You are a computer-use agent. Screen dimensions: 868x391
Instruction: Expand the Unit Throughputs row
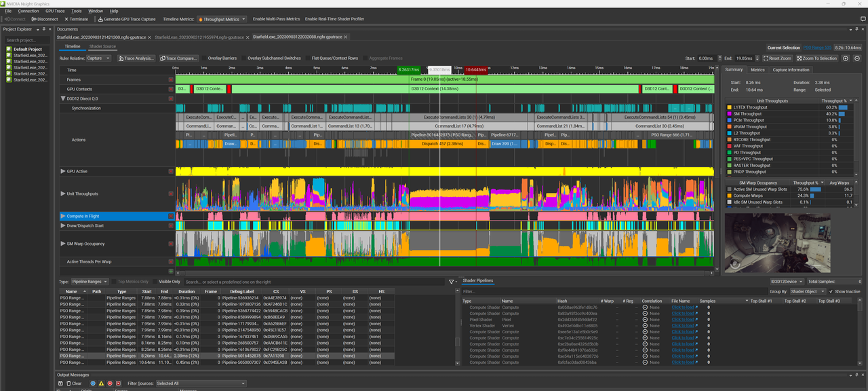64,194
